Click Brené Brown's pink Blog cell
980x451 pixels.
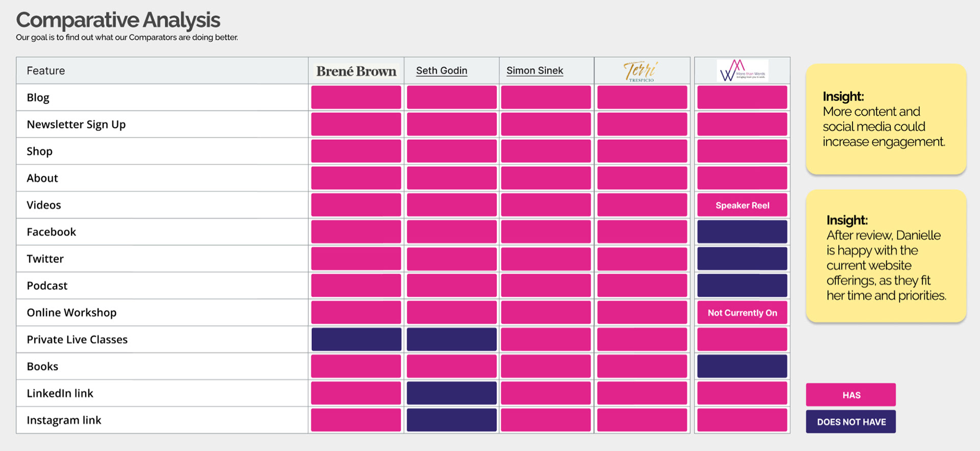[356, 98]
